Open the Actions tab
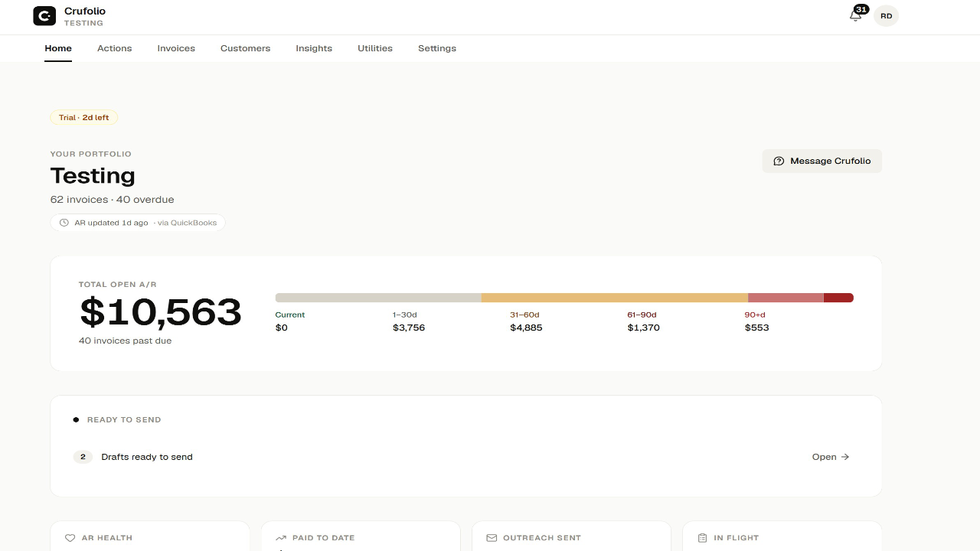This screenshot has height=551, width=980. pyautogui.click(x=115, y=48)
